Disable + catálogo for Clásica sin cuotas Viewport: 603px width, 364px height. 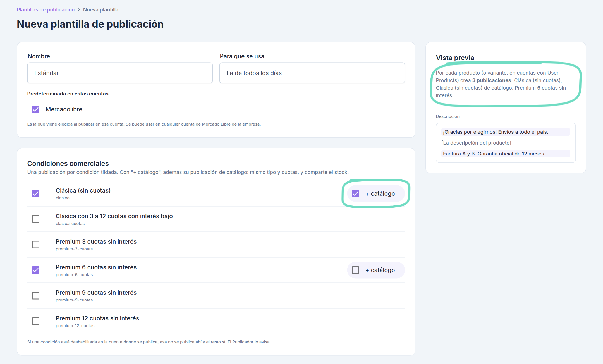tap(355, 193)
